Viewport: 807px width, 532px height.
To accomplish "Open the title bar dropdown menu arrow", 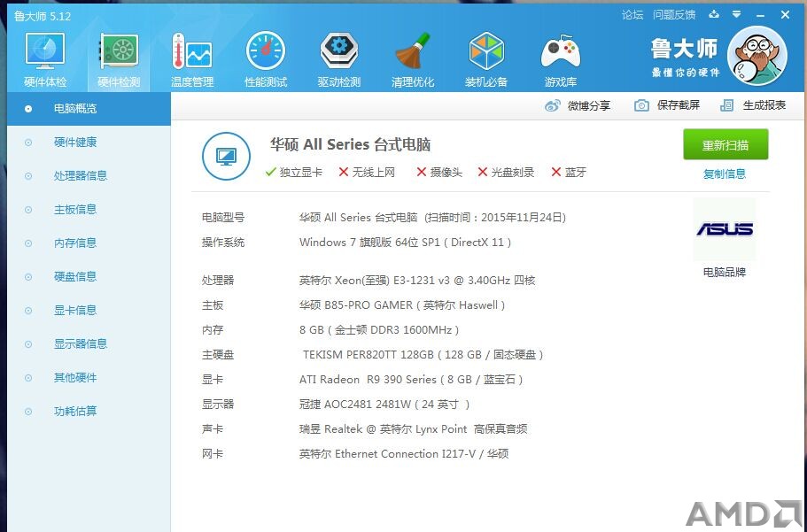I will click(736, 14).
